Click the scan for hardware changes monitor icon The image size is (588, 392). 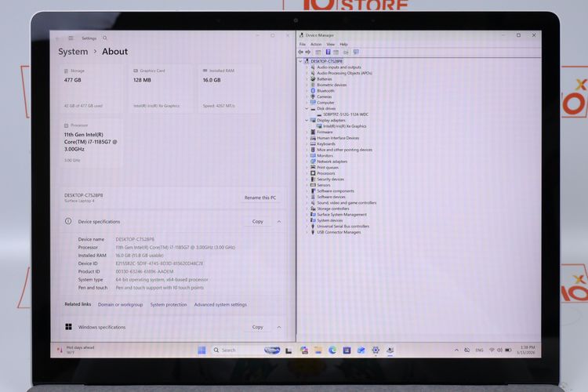(356, 53)
